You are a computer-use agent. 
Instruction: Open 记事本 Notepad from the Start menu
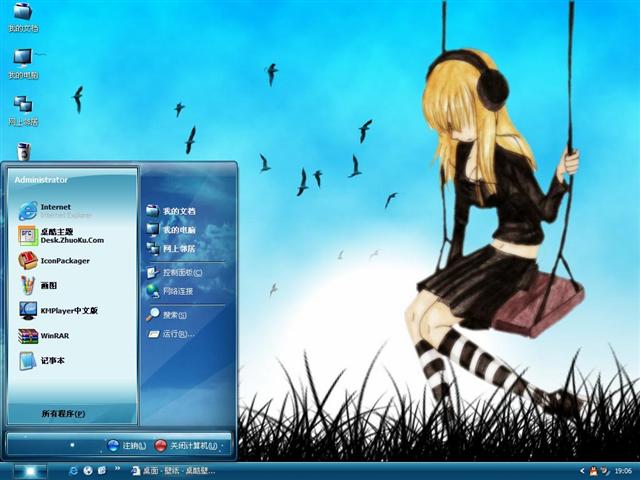(x=50, y=361)
